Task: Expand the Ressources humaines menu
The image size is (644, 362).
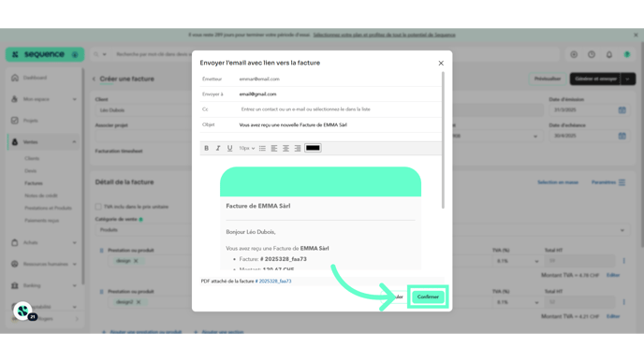Action: point(43,264)
